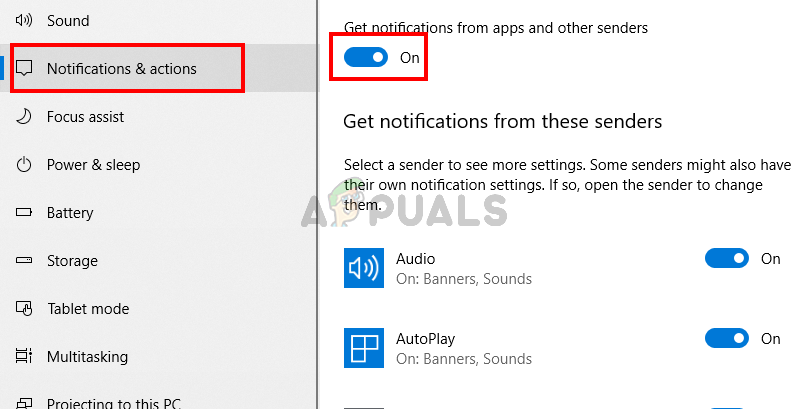
Task: Click the Battery icon in sidebar
Action: coord(24,212)
